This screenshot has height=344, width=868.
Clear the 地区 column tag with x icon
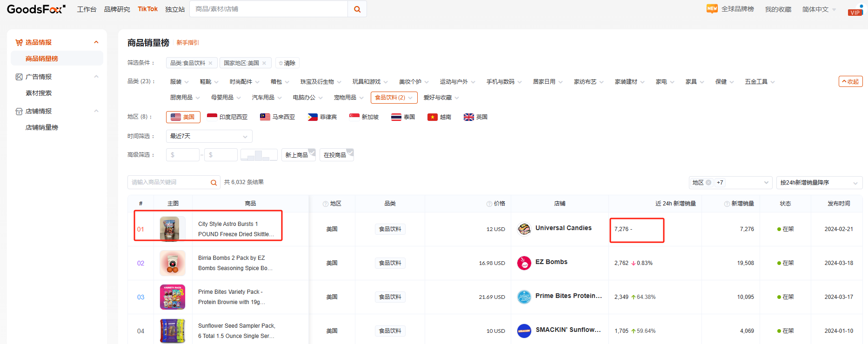(x=708, y=183)
